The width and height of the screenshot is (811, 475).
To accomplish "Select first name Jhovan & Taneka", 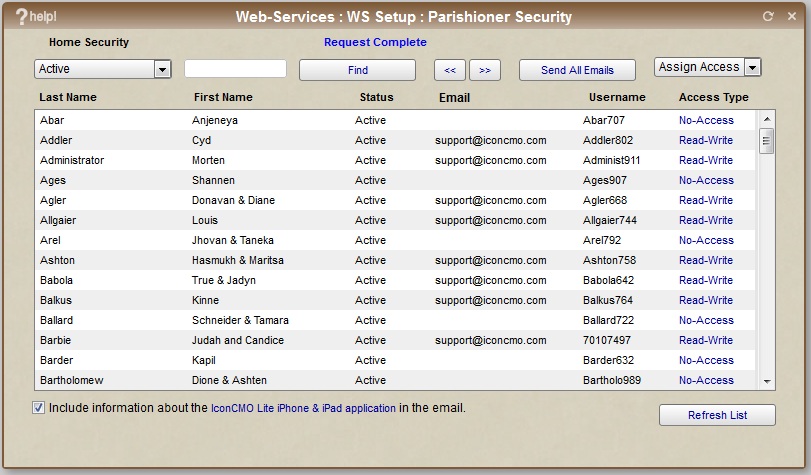I will tap(233, 240).
